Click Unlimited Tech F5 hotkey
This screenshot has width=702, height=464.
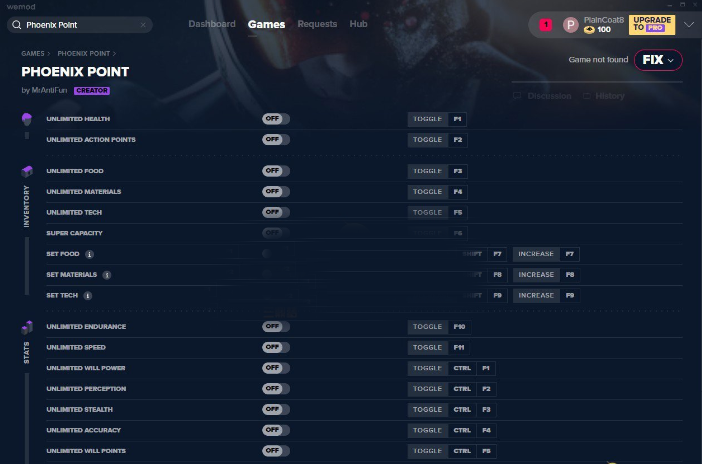(x=437, y=212)
